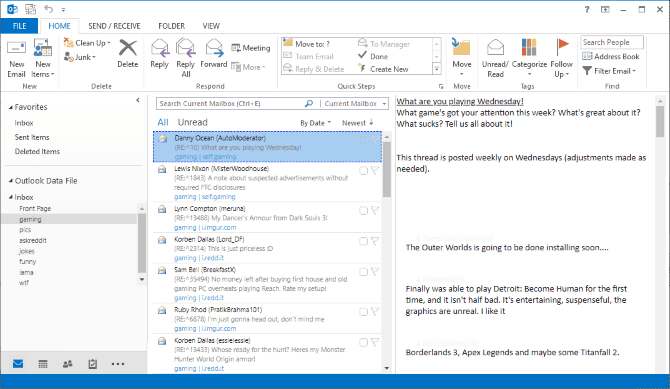Viewport: 670px width, 389px height.
Task: Flag the Lewis Nixon message
Action: tap(375, 171)
